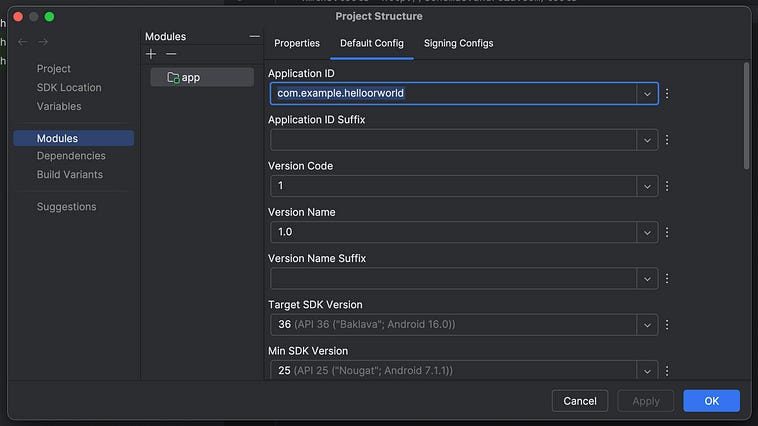Click the Min SDK Version field
Viewport: 758px width, 426px height.
(453, 370)
